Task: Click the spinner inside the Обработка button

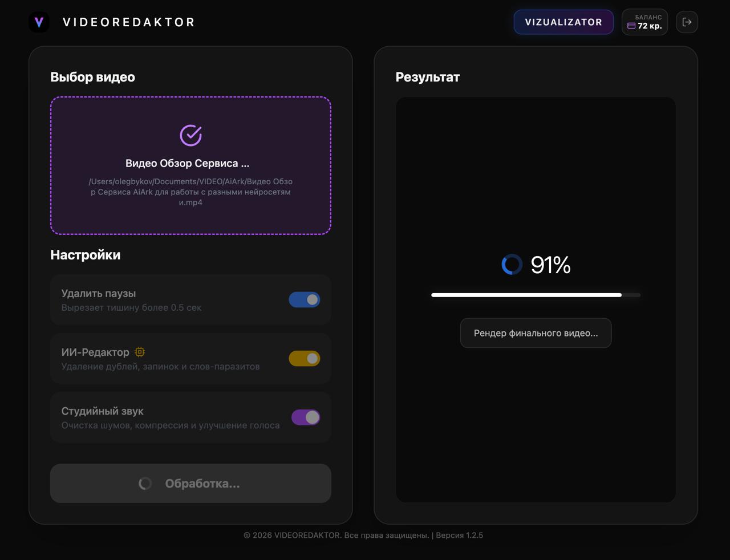Action: 145,484
